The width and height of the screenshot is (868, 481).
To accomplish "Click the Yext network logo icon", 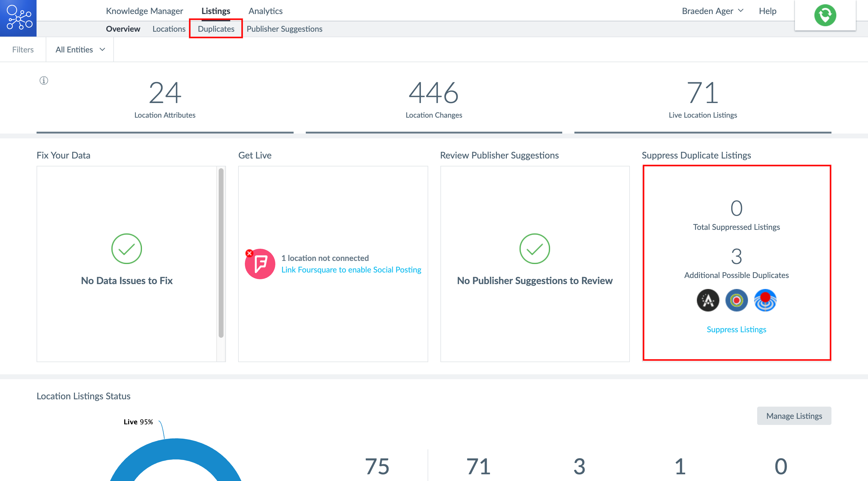I will point(18,18).
